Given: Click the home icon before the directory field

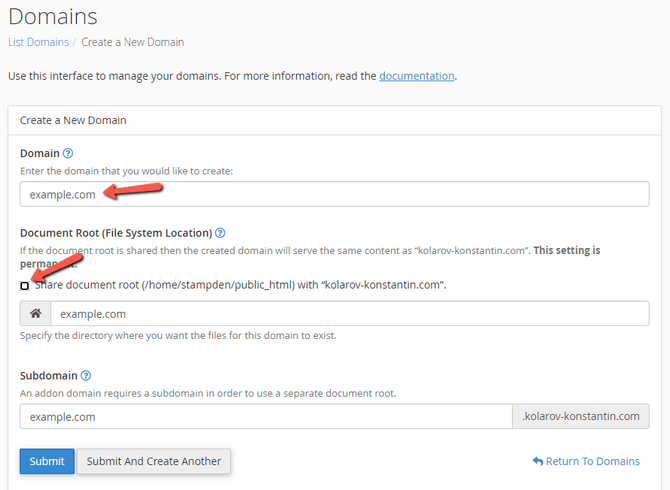Looking at the screenshot, I should [35, 314].
